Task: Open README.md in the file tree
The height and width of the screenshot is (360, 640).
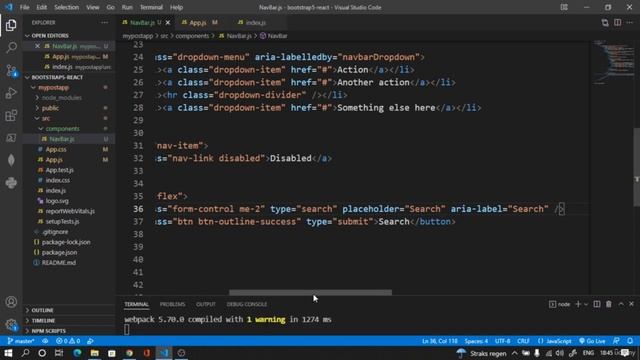Action: point(69,262)
